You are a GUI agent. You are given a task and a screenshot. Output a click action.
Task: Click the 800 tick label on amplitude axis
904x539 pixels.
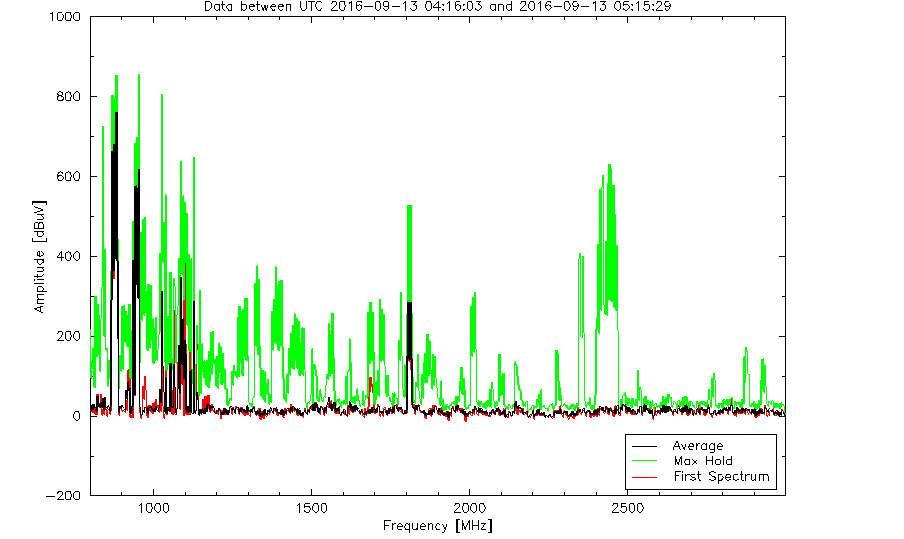tap(70, 97)
